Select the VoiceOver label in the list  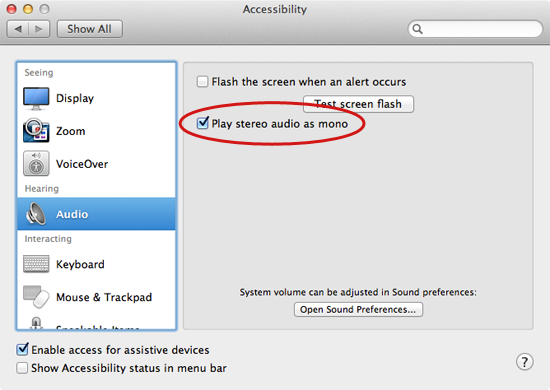point(82,164)
